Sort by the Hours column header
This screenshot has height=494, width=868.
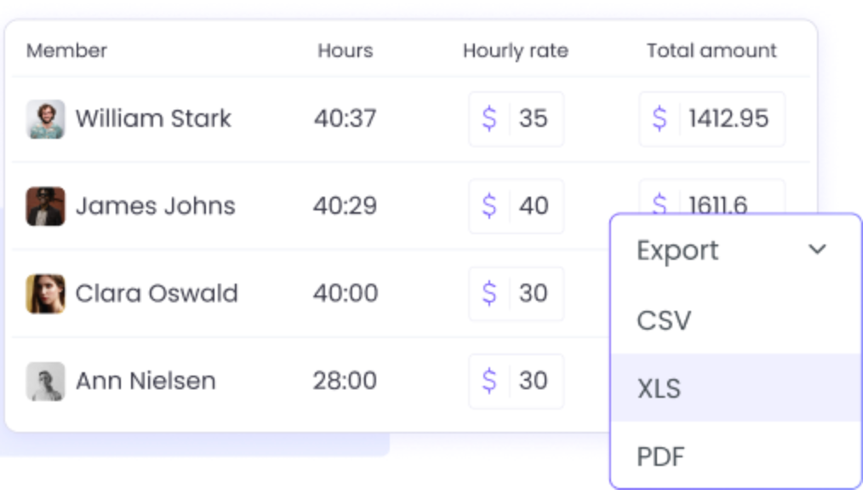tap(345, 51)
